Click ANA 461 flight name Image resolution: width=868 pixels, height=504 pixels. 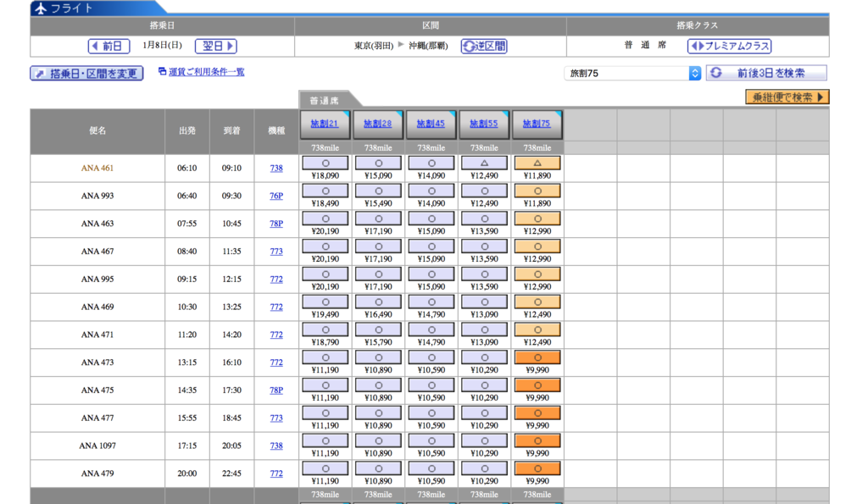[97, 169]
